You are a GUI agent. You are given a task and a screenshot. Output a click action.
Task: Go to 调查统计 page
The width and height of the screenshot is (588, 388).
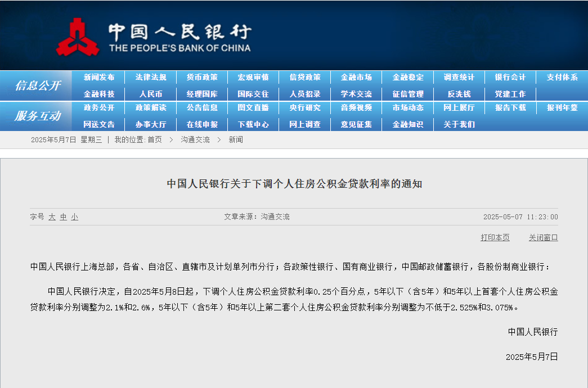click(459, 77)
